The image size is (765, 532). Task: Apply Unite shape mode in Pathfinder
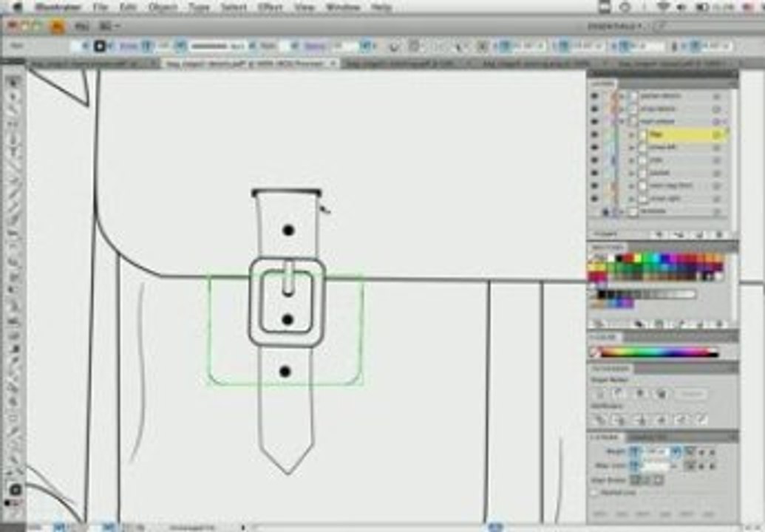tap(599, 394)
